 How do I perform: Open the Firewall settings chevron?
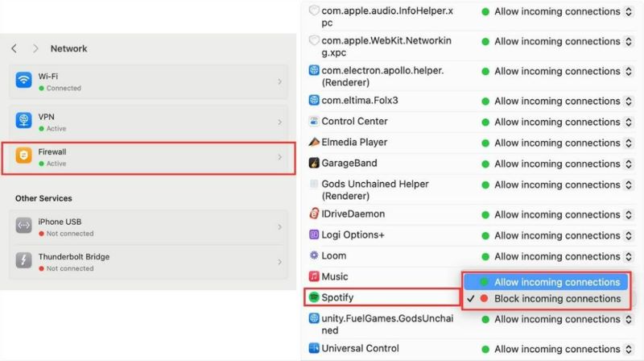[279, 157]
